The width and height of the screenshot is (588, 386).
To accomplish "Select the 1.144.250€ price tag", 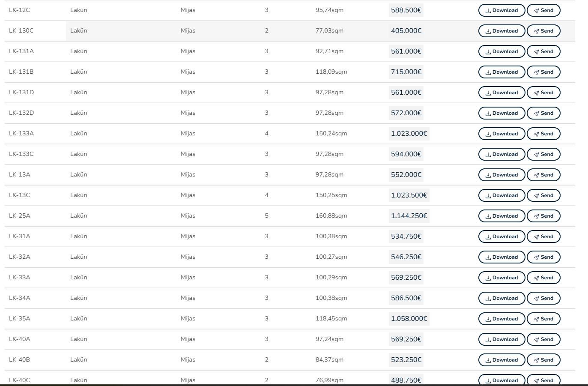I will [x=409, y=216].
